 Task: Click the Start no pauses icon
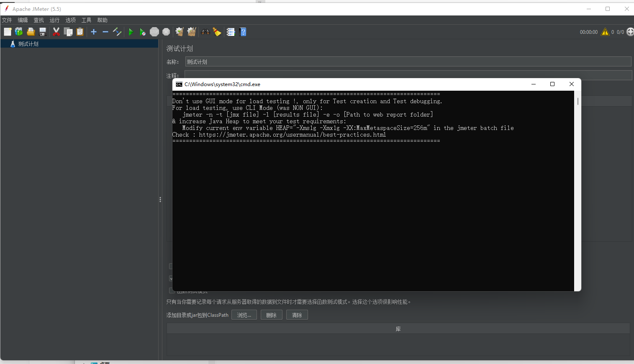[143, 32]
